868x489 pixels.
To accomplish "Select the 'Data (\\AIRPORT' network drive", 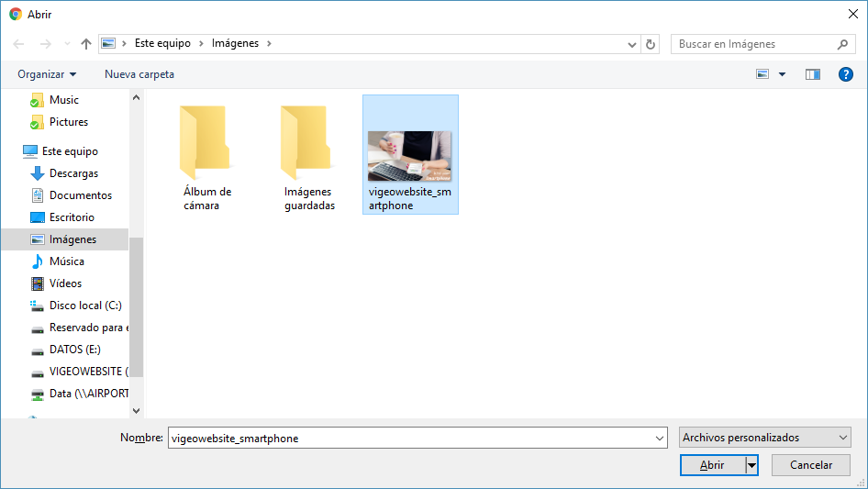I will click(89, 394).
